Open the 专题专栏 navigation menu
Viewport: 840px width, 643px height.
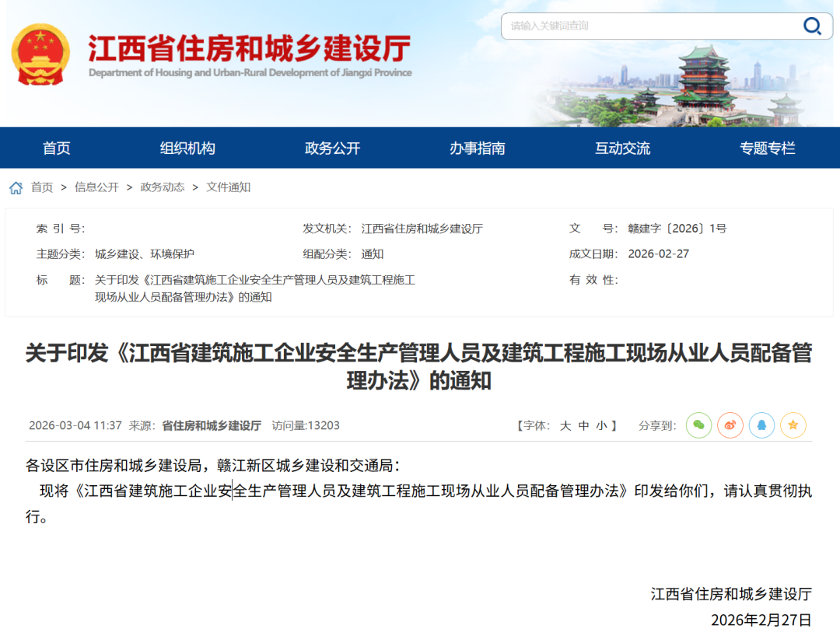[x=767, y=148]
